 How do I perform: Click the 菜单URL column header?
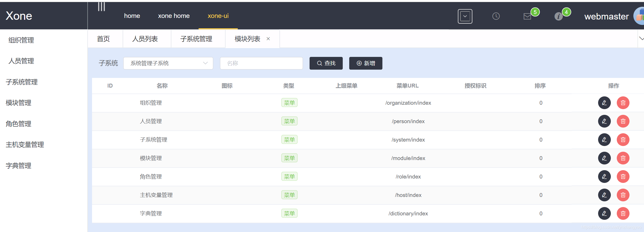click(408, 86)
